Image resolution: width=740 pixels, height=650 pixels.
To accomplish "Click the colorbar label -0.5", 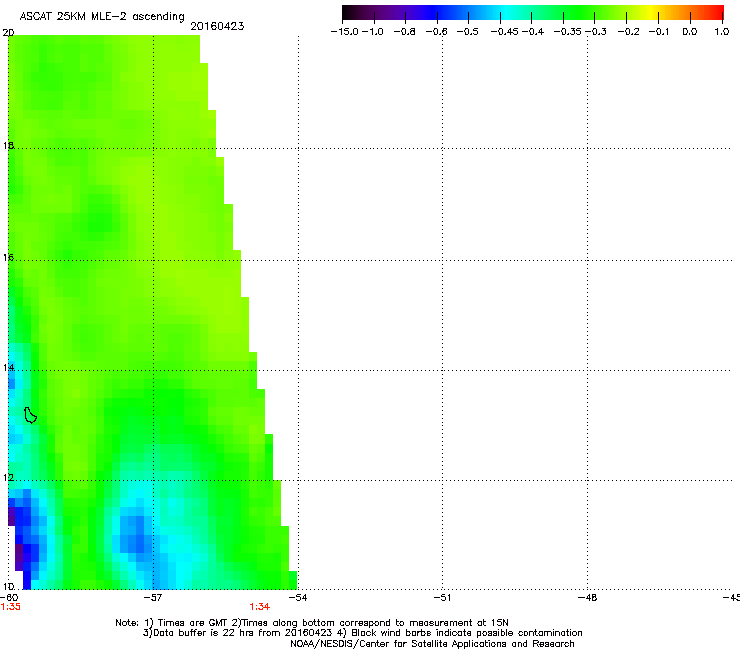I will tap(467, 32).
